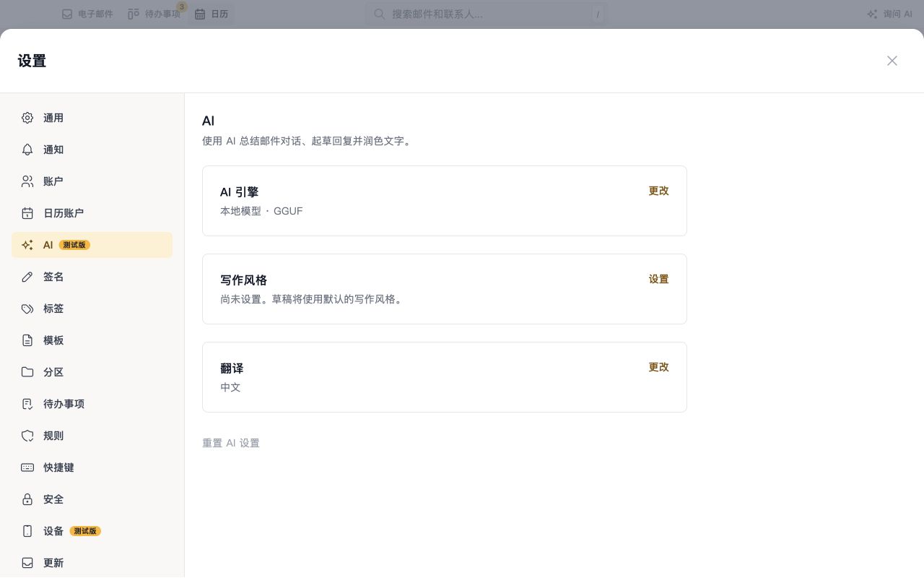924x578 pixels.
Task: Select the 安全 lock icon
Action: (27, 499)
